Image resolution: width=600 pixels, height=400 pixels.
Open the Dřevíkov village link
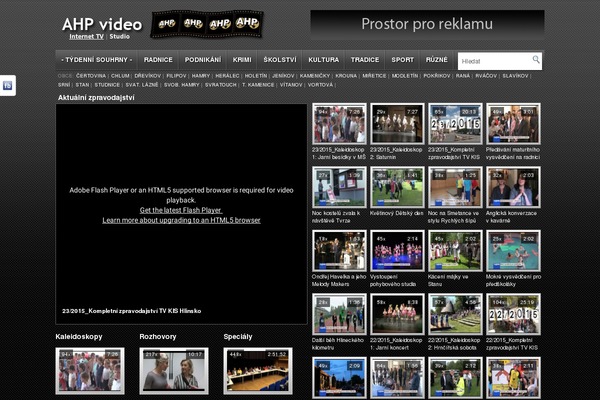[147, 76]
